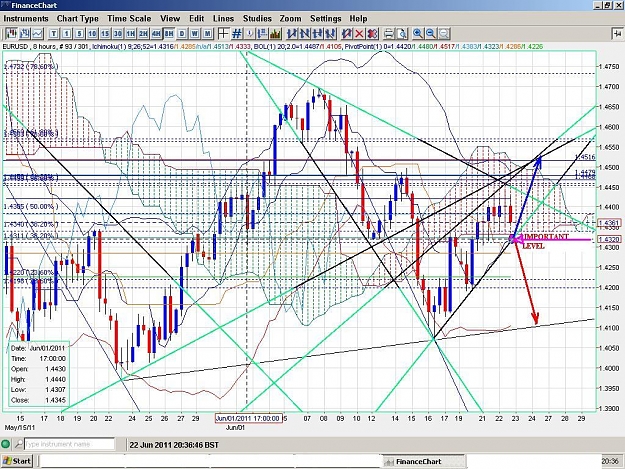The image size is (625, 469).
Task: Open the Settings menu
Action: (x=326, y=18)
